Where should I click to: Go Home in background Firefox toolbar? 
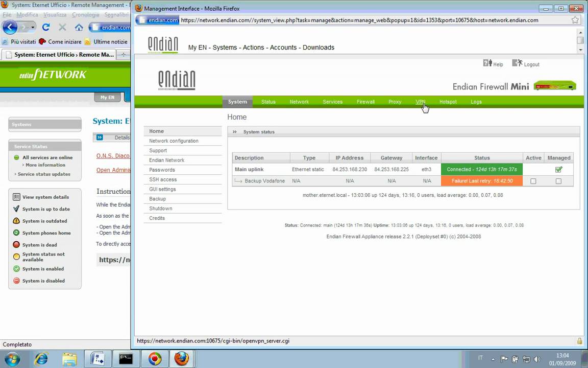[x=79, y=27]
